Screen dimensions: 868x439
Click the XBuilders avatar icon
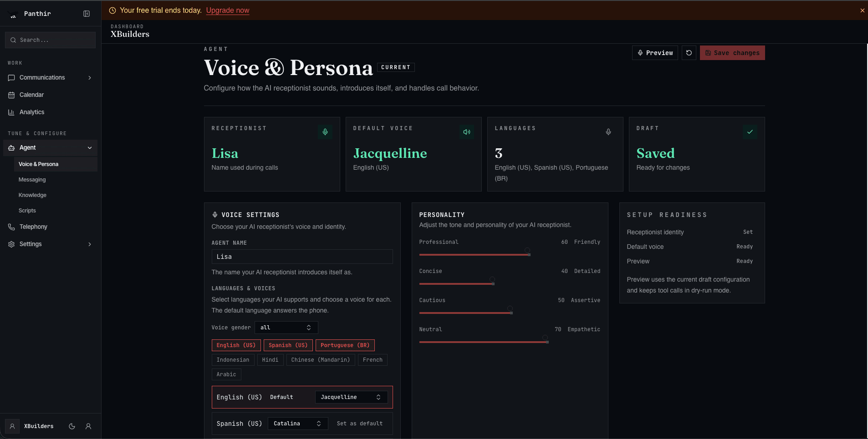click(x=12, y=426)
